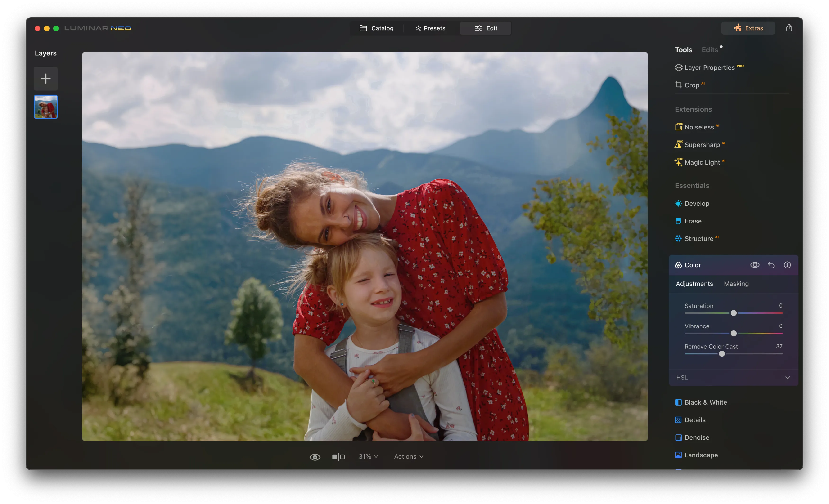Launch the Magic Light AI extension
The width and height of the screenshot is (829, 504).
(x=703, y=162)
